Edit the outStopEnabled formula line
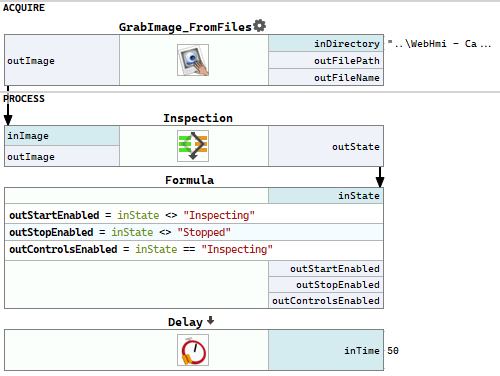Viewport: 500px width, 376px height. click(x=194, y=232)
